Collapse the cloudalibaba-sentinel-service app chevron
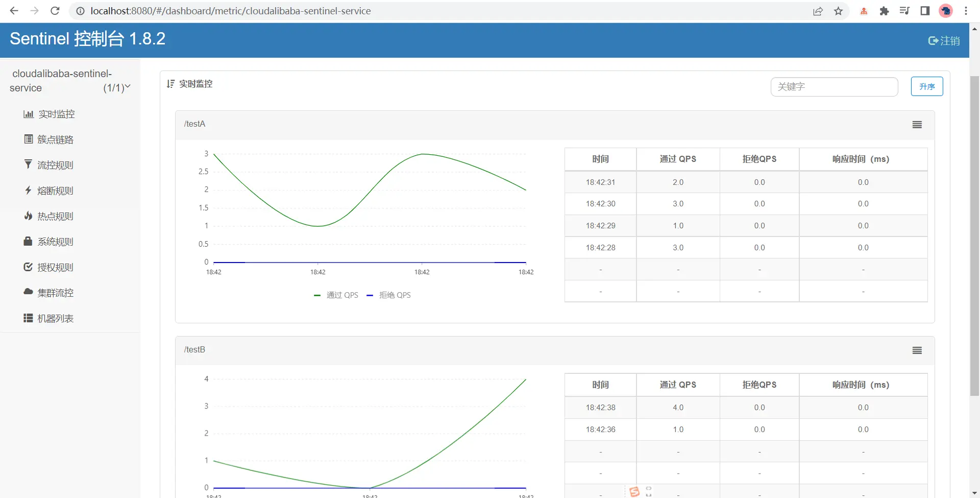 pyautogui.click(x=128, y=87)
